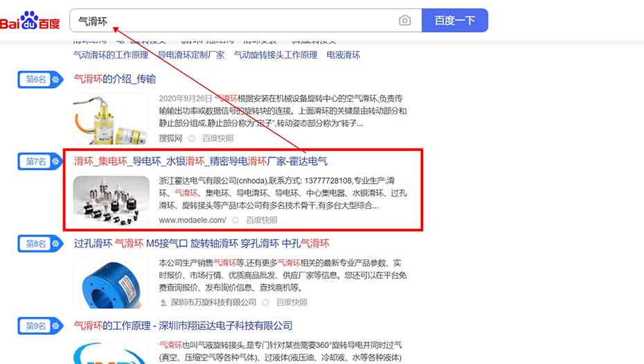Screen dimensions: 644x364
Task: Click the icon before 深圳市万旋科技有限公司
Action: [163, 302]
